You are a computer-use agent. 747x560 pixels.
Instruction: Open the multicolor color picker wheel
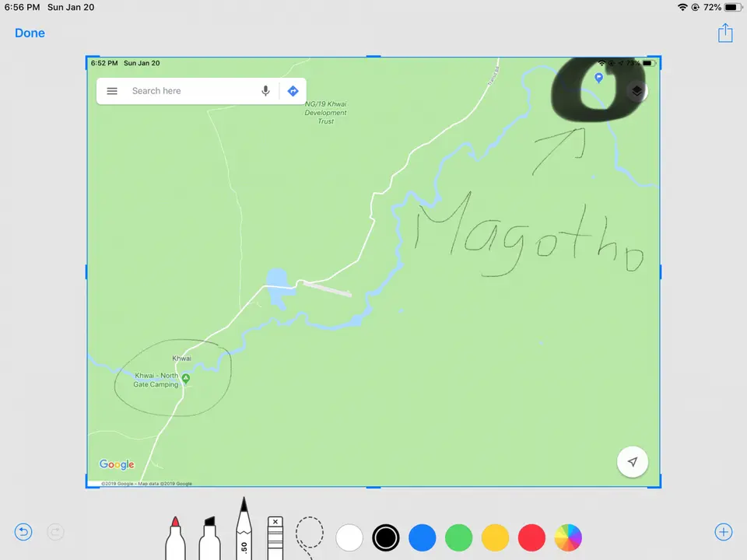(x=568, y=537)
